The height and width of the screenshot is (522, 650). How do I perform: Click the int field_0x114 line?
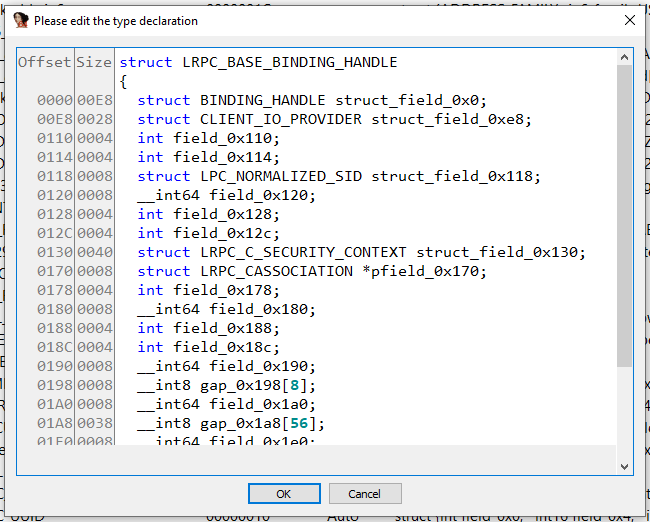[209, 158]
